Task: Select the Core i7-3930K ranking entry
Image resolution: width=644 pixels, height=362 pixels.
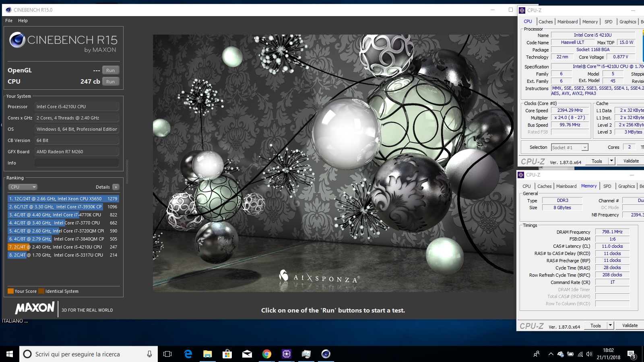Action: pos(63,207)
